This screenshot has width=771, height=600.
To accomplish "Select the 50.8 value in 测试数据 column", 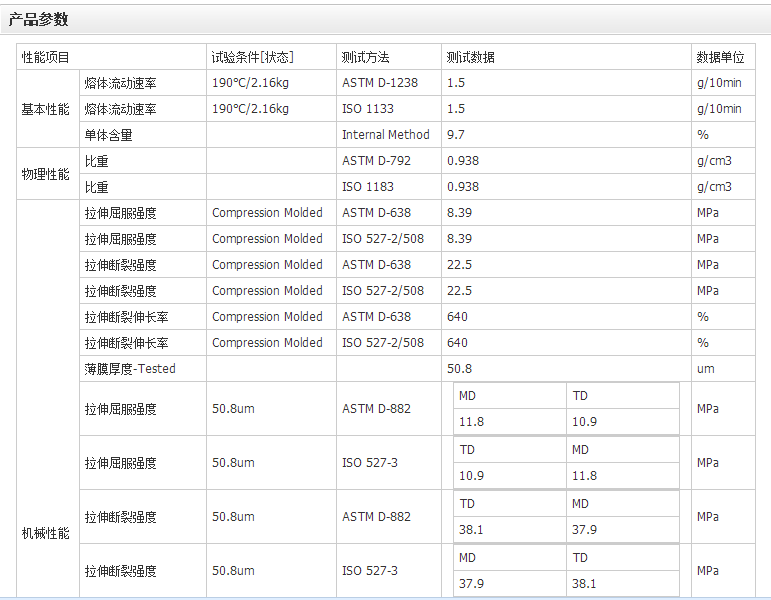I will tap(460, 369).
